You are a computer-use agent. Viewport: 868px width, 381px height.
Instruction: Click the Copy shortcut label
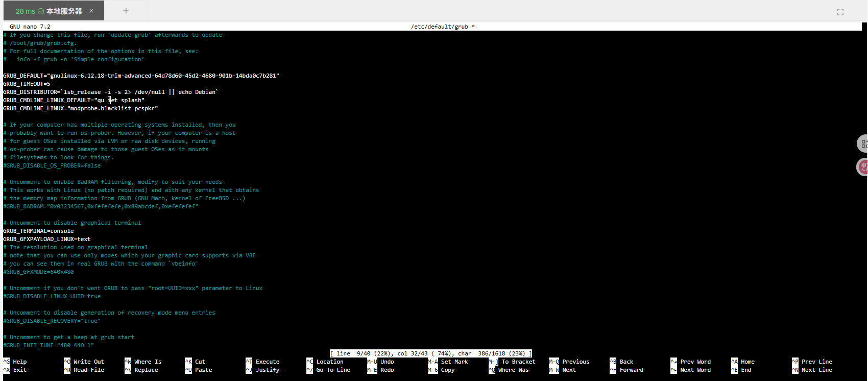448,370
